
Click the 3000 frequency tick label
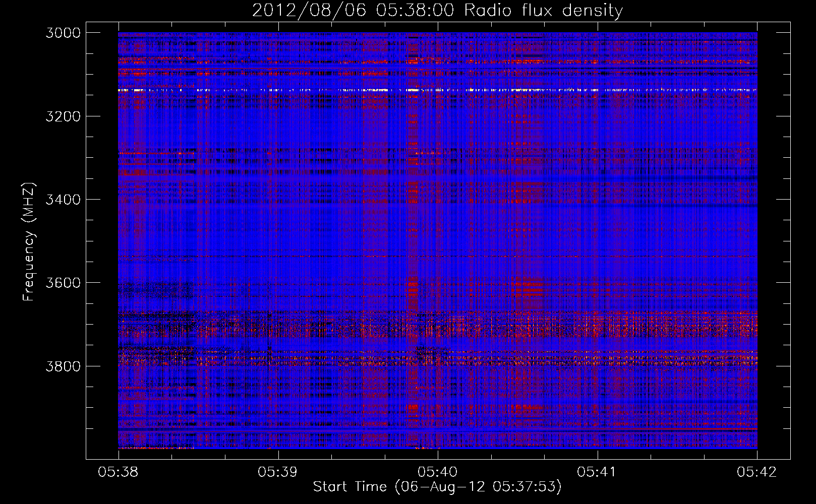(63, 33)
